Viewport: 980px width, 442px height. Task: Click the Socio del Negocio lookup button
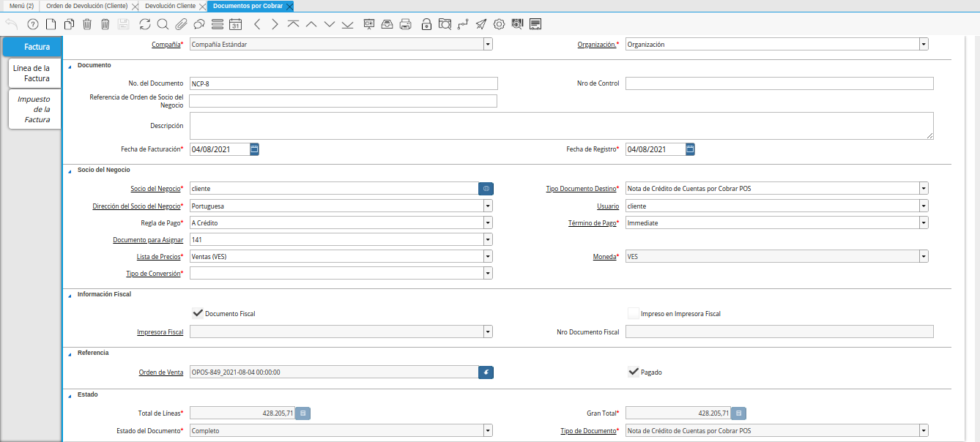coord(486,189)
